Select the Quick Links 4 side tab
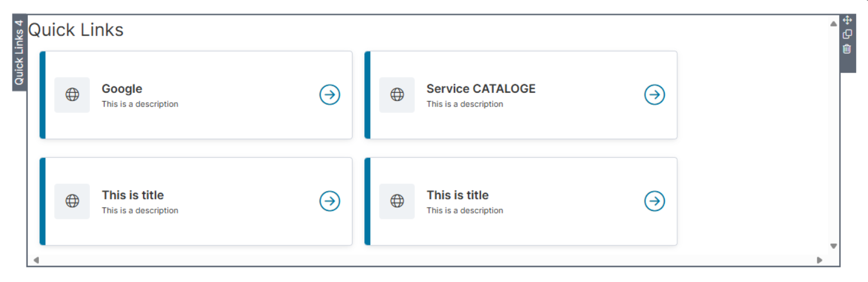The height and width of the screenshot is (282, 868). click(19, 53)
